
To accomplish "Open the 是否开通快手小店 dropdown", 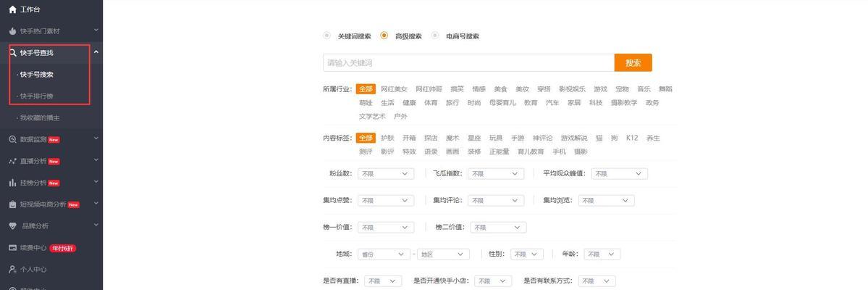I will 492,281.
